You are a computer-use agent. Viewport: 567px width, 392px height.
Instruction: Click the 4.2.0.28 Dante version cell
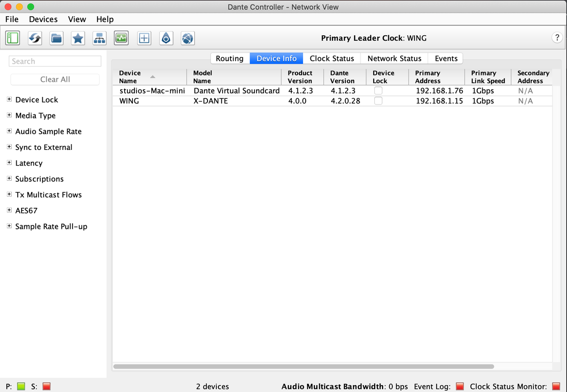click(345, 100)
